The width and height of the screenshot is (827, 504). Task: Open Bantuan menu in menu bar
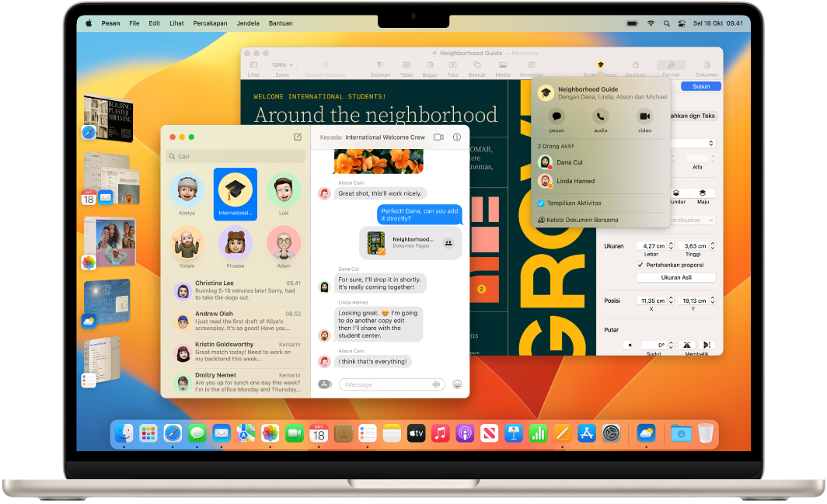[x=281, y=23]
